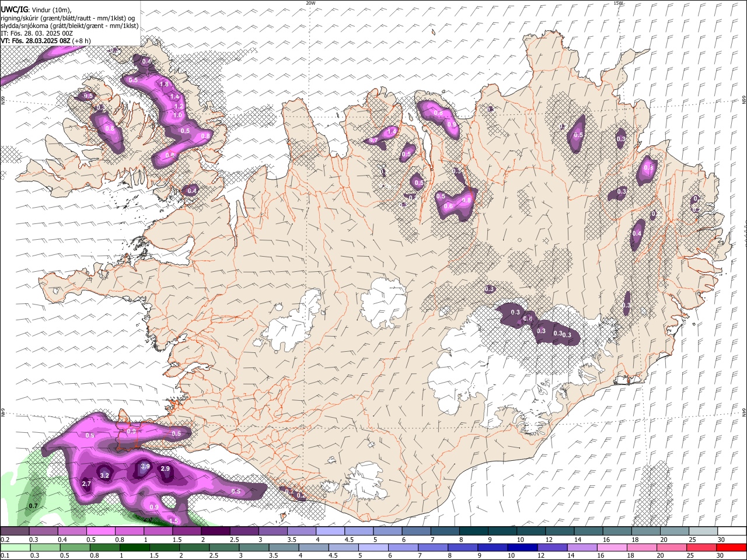The image size is (747, 560).
Task: Click the 'Vindur (10m)' label
Action: [51, 10]
